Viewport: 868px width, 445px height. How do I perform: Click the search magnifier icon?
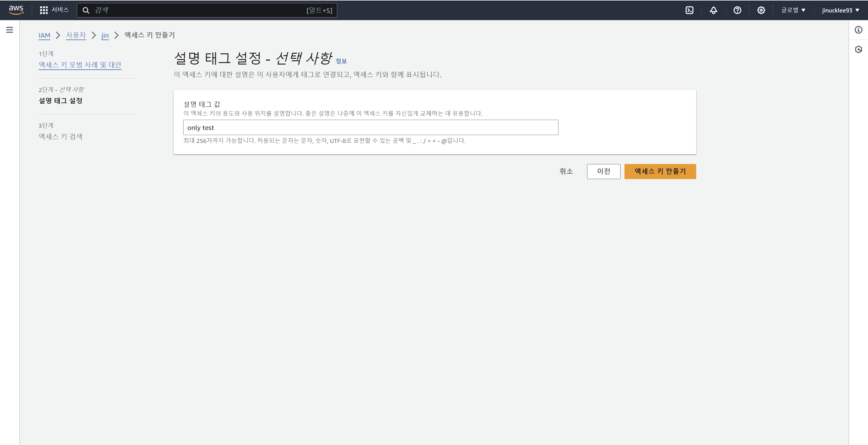[86, 11]
